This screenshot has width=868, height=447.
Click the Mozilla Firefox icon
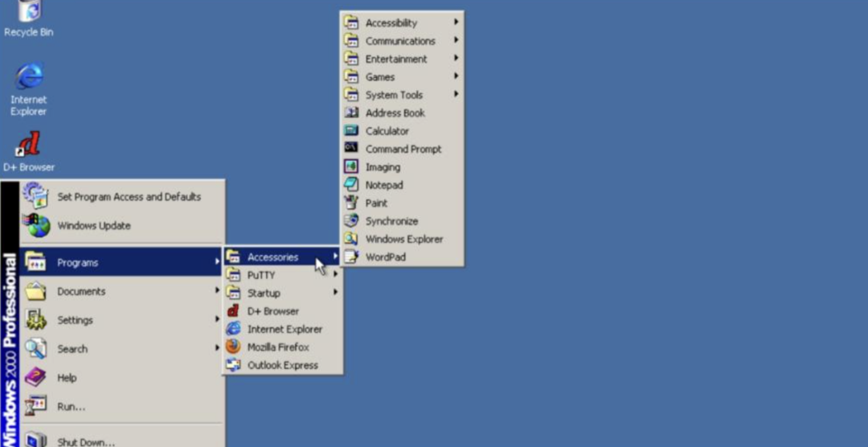234,347
